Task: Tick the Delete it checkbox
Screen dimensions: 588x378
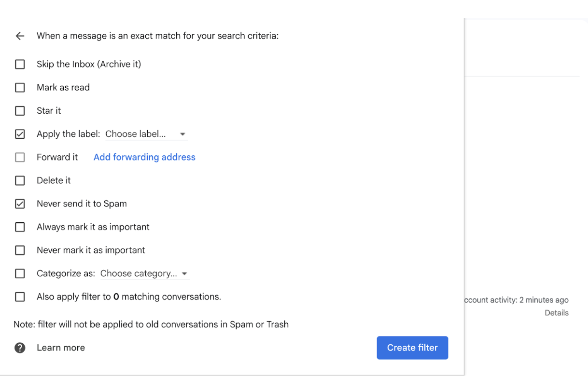Action: click(x=20, y=181)
